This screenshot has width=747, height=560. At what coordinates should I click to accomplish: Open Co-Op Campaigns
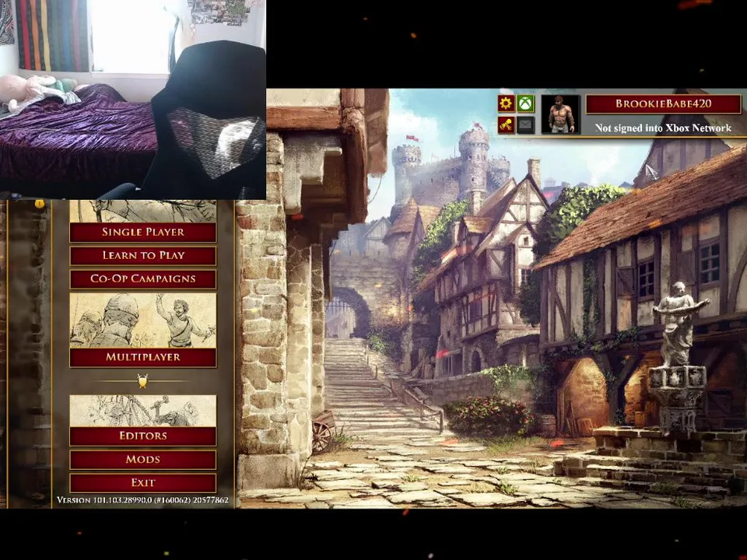(x=143, y=278)
